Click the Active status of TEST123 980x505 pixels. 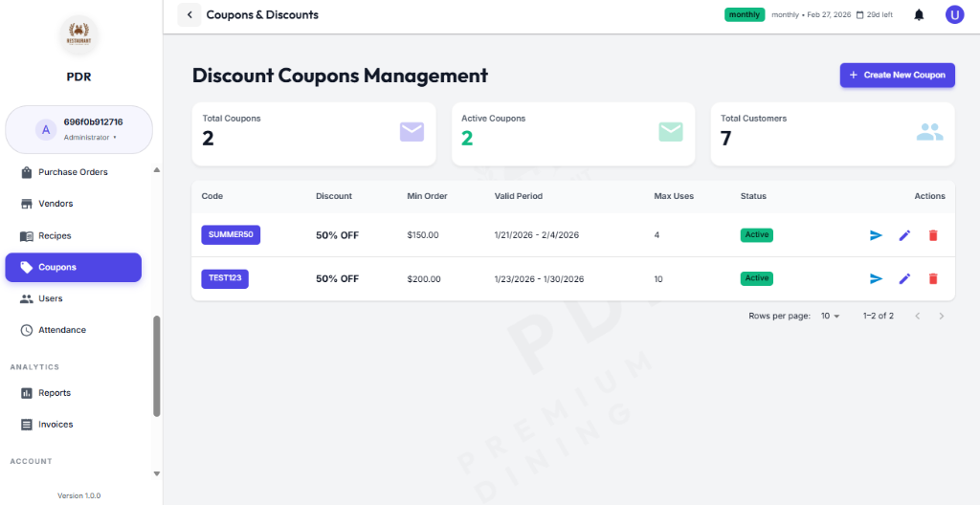click(x=757, y=278)
